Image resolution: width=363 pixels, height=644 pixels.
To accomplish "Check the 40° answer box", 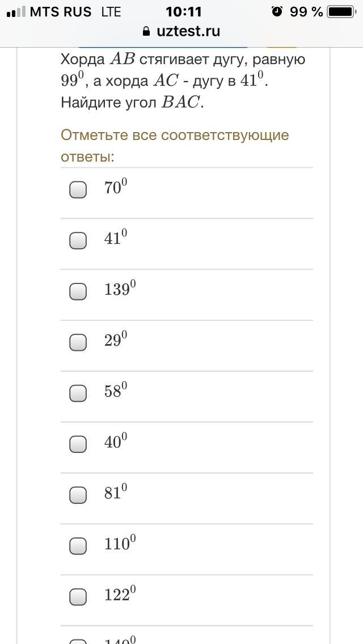I will click(78, 444).
